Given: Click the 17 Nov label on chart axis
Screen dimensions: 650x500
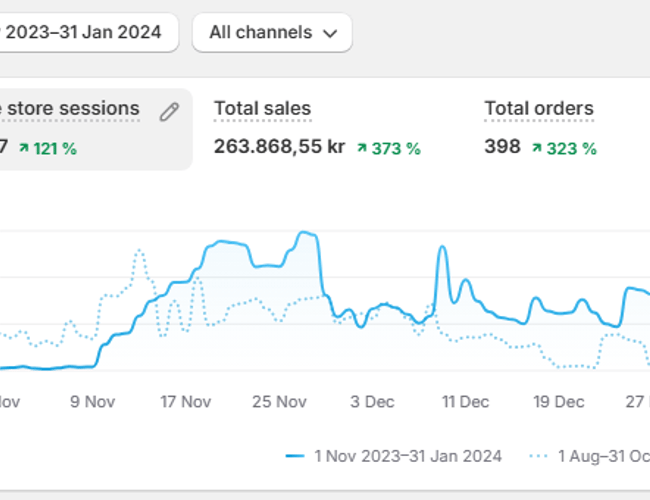Looking at the screenshot, I should pyautogui.click(x=186, y=402).
